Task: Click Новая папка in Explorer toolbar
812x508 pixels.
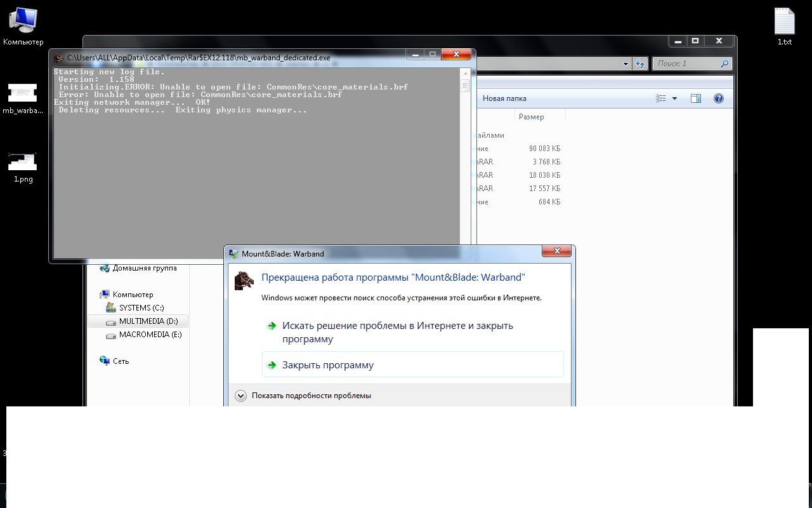Action: 504,98
